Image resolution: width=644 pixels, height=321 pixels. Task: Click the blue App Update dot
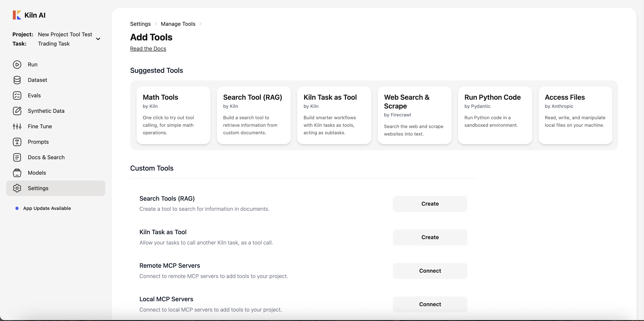pos(17,208)
